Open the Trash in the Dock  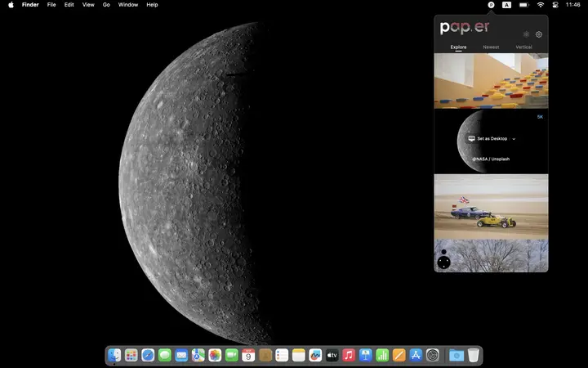[x=473, y=355]
